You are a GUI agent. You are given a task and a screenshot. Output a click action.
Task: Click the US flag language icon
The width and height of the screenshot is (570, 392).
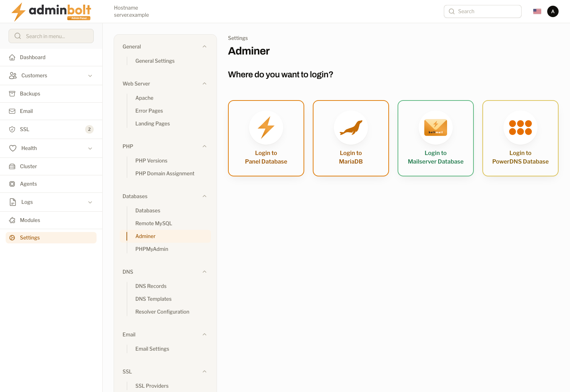(x=537, y=11)
